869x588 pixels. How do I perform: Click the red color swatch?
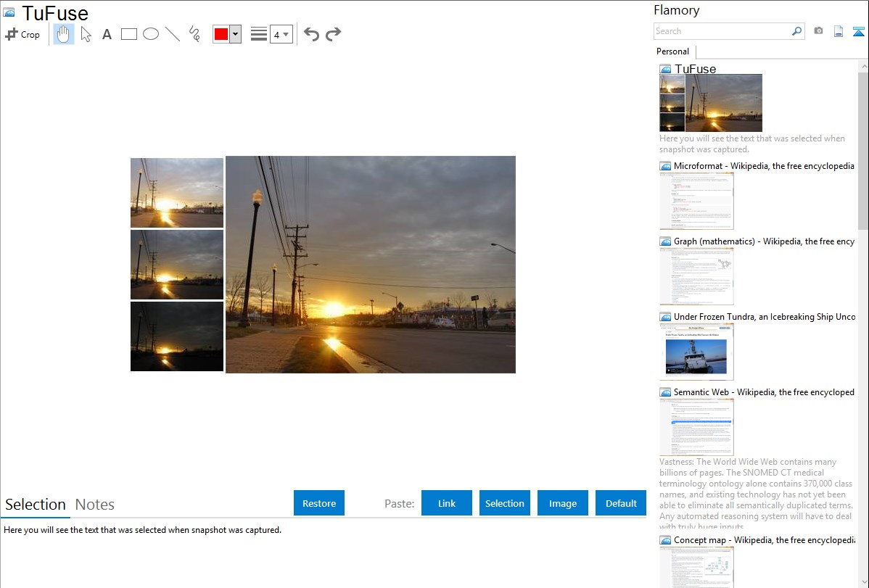pyautogui.click(x=221, y=34)
